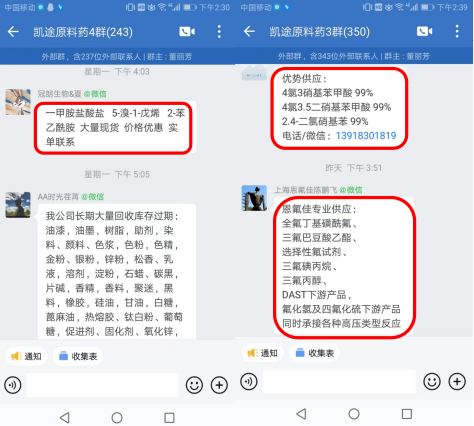Image resolution: width=474 pixels, height=426 pixels.
Task: Open emoji picker in right chat
Action: coord(432,381)
